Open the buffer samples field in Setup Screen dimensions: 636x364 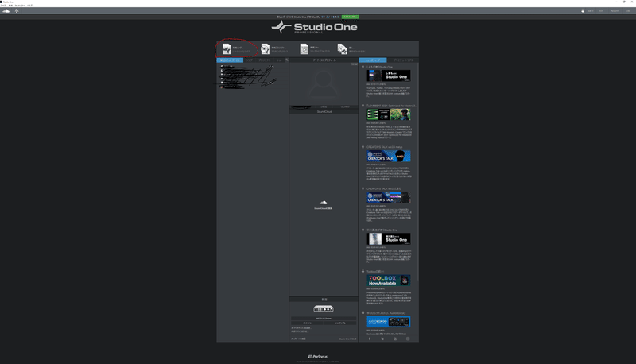pyautogui.click(x=340, y=323)
